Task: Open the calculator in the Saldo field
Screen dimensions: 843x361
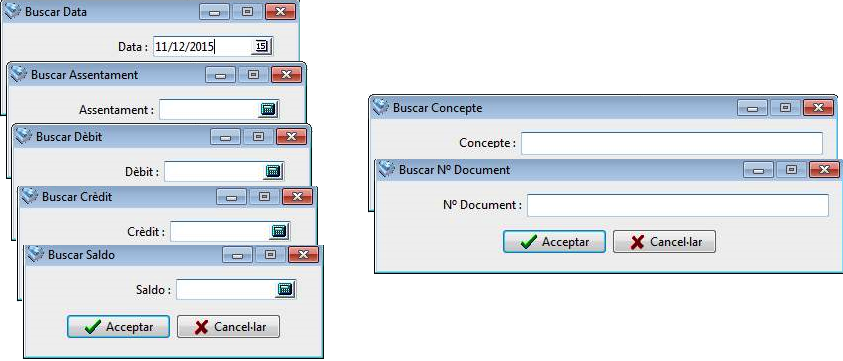Action: pyautogui.click(x=285, y=289)
